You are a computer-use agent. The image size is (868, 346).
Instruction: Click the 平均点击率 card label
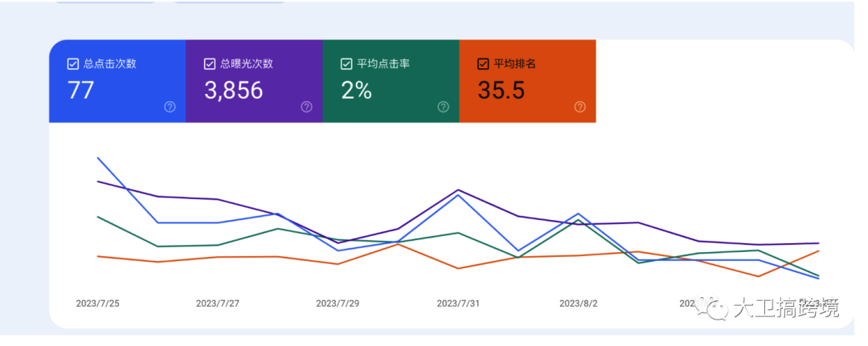[383, 64]
